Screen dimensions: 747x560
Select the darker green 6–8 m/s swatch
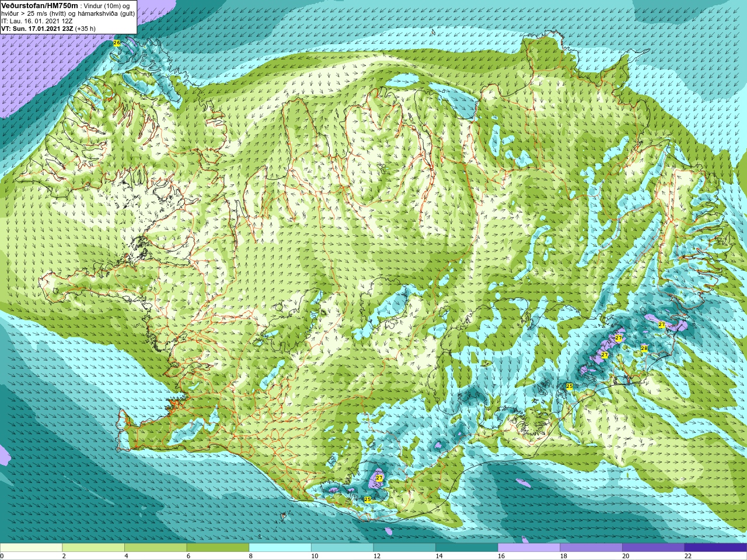pos(218,548)
